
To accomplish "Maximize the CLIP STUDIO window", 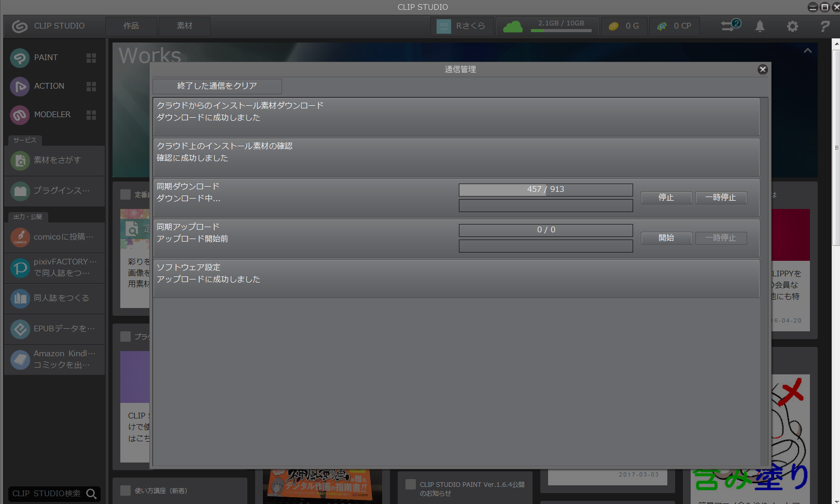I will pyautogui.click(x=824, y=7).
